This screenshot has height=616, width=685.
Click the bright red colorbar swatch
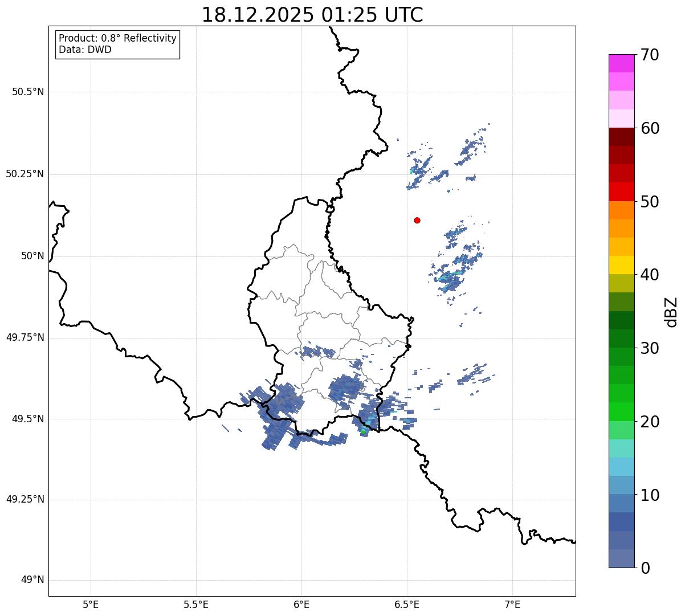click(621, 191)
